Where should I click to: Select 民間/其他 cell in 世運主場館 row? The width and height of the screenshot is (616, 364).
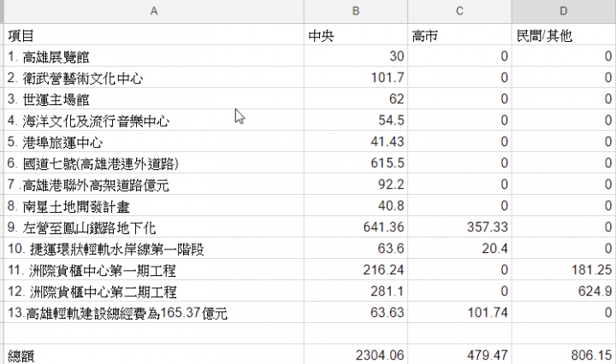point(564,99)
